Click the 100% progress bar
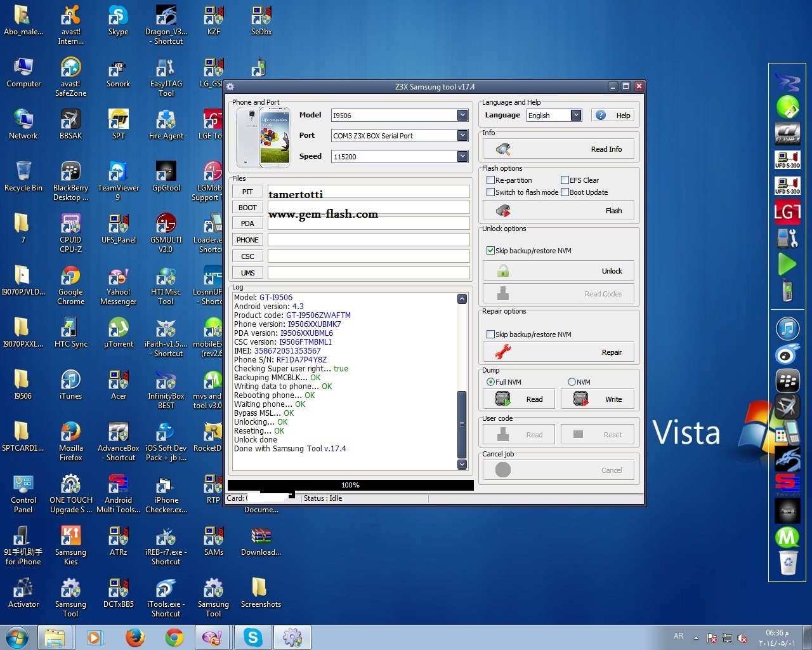This screenshot has height=650, width=812. 350,485
